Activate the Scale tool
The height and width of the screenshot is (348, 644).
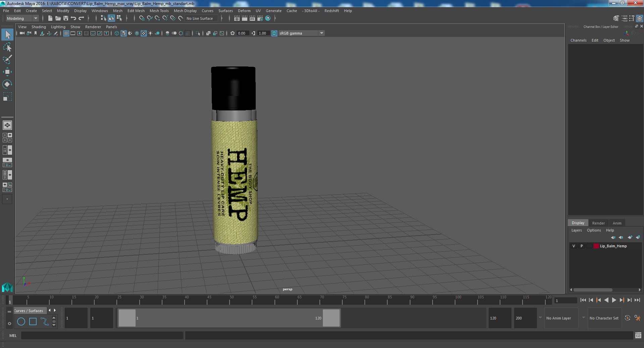click(7, 97)
